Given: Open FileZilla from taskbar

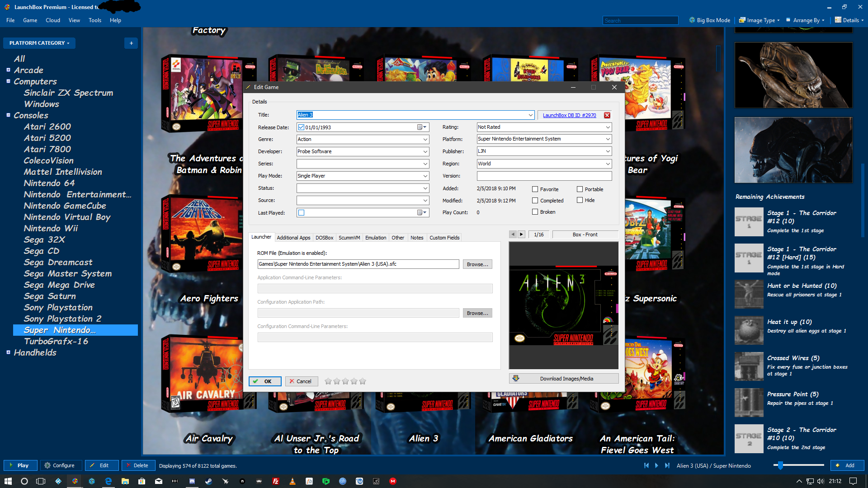Looking at the screenshot, I should [275, 481].
